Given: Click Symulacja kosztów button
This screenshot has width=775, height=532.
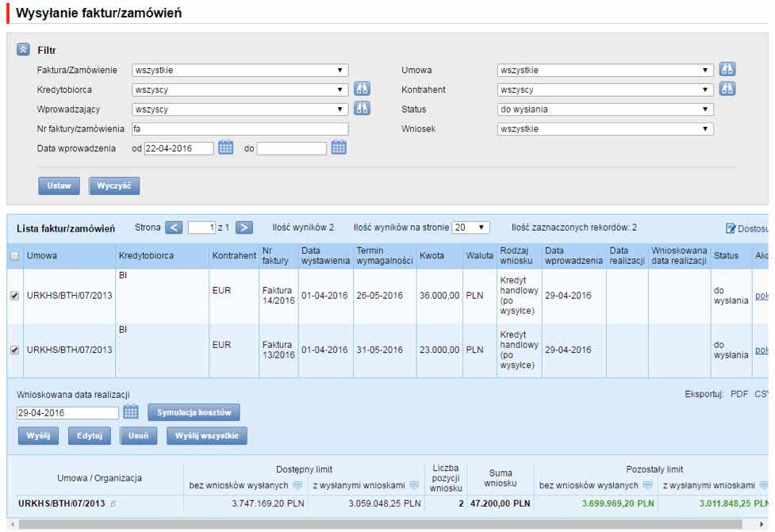Looking at the screenshot, I should [x=194, y=412].
